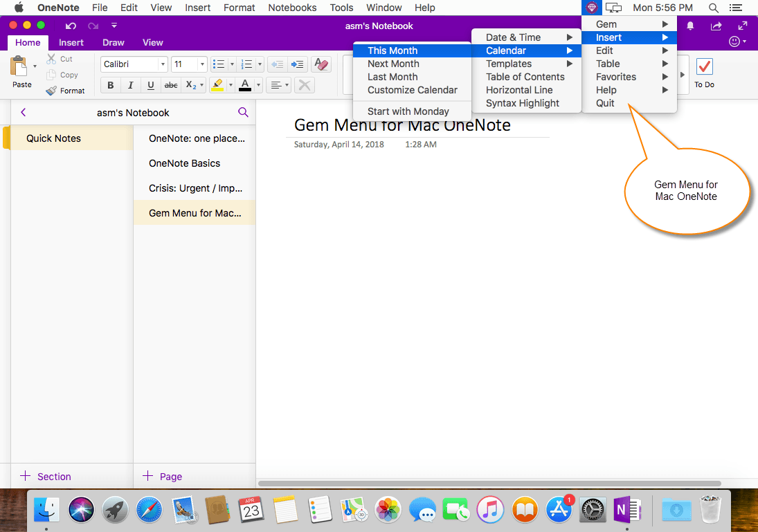This screenshot has width=758, height=532.
Task: Open the OneNote Basics page
Action: coord(184,163)
